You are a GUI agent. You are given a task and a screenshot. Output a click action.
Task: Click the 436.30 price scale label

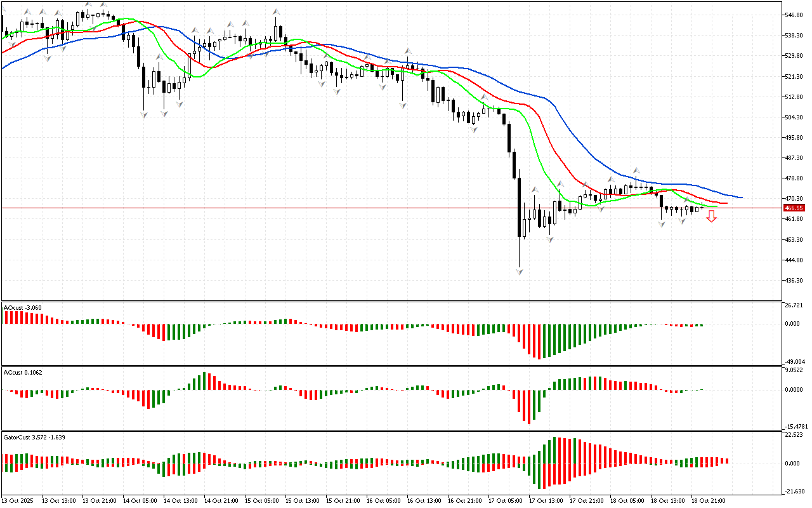794,281
